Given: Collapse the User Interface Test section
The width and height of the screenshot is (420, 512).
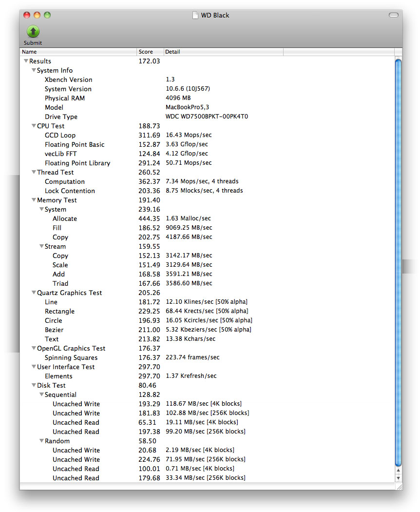Looking at the screenshot, I should coord(34,367).
